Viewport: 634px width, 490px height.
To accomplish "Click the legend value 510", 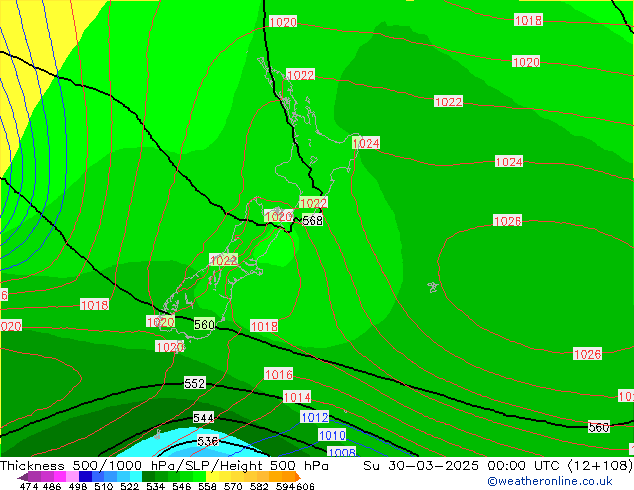I will pos(104,486).
